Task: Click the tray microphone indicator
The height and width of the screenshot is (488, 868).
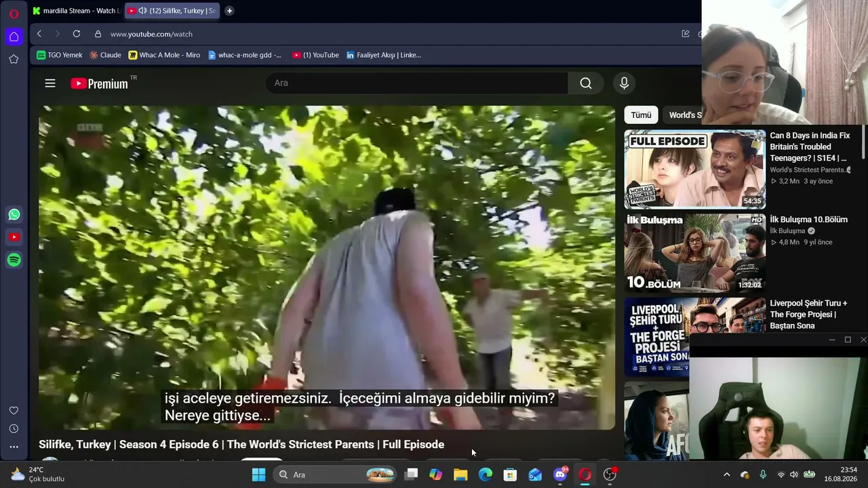Action: coord(763,474)
